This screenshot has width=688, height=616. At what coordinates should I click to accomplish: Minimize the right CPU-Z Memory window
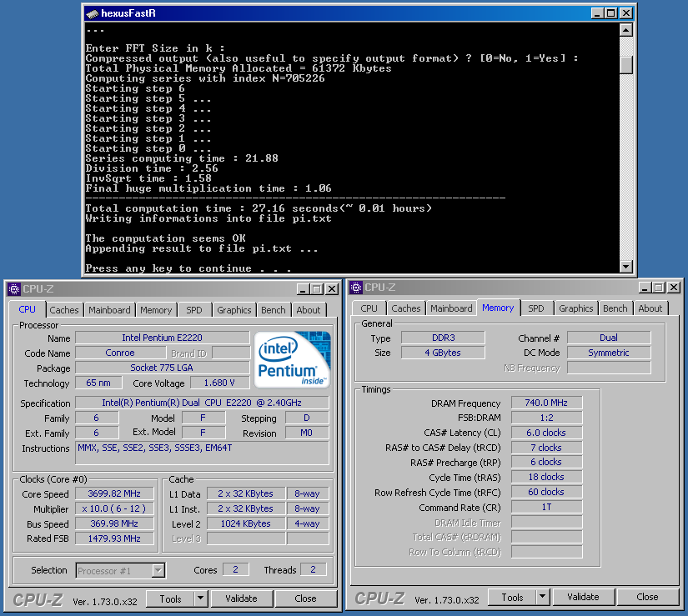click(x=645, y=288)
